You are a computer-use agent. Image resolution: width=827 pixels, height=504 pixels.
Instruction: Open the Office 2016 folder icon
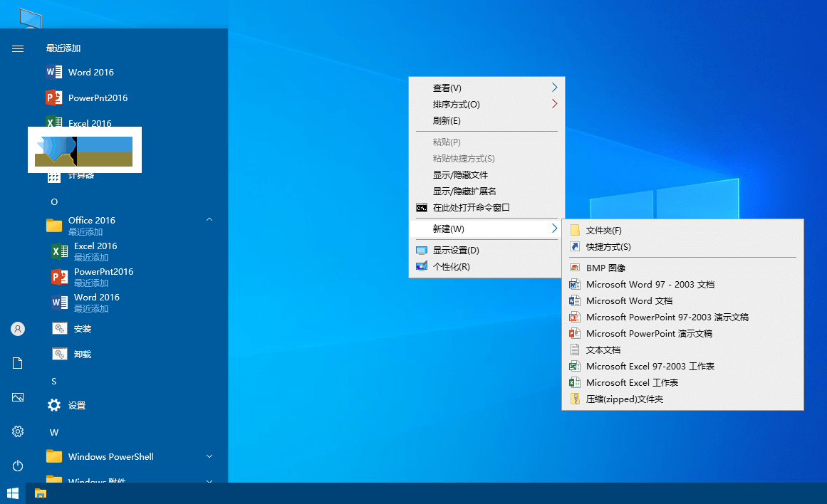54,226
